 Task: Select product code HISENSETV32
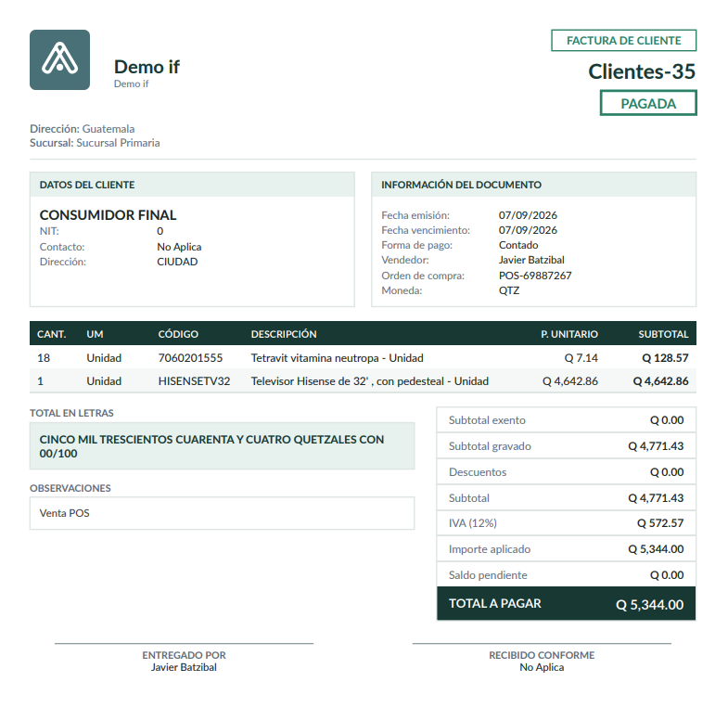tap(194, 381)
